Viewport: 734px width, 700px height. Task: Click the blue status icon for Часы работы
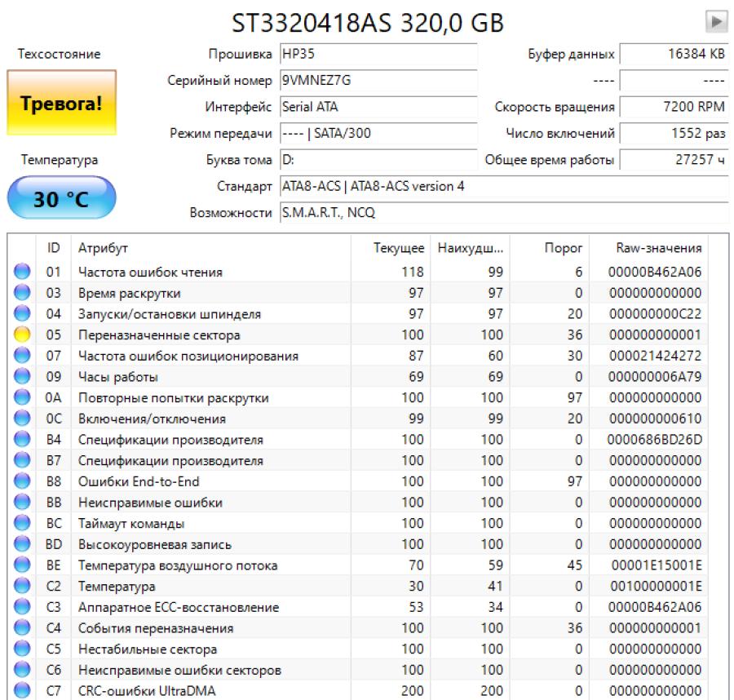(22, 377)
